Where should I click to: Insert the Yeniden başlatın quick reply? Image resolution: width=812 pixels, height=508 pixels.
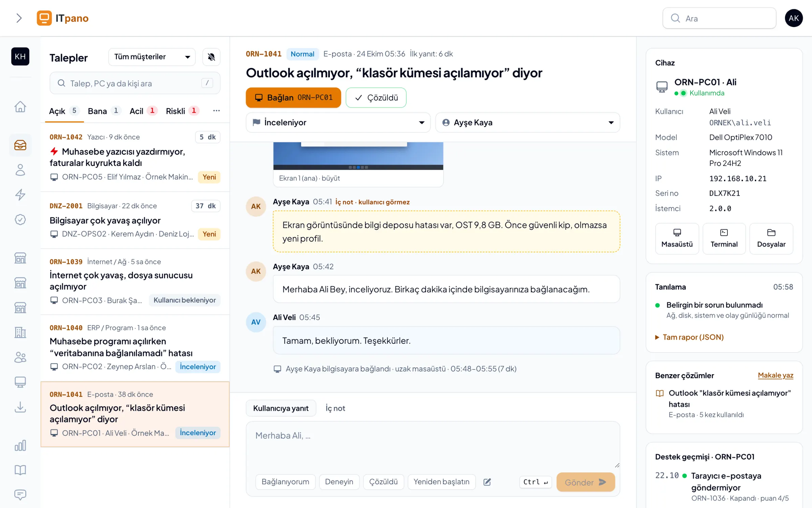pyautogui.click(x=441, y=482)
